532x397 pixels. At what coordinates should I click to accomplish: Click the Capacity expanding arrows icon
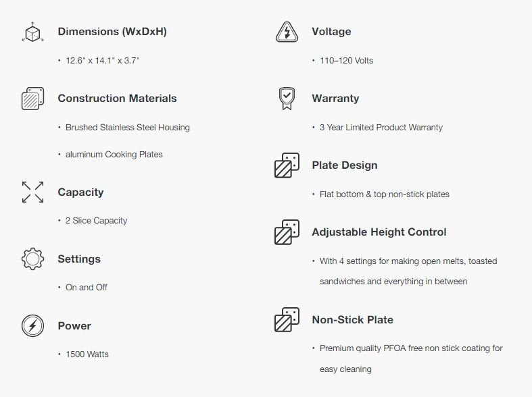32,192
